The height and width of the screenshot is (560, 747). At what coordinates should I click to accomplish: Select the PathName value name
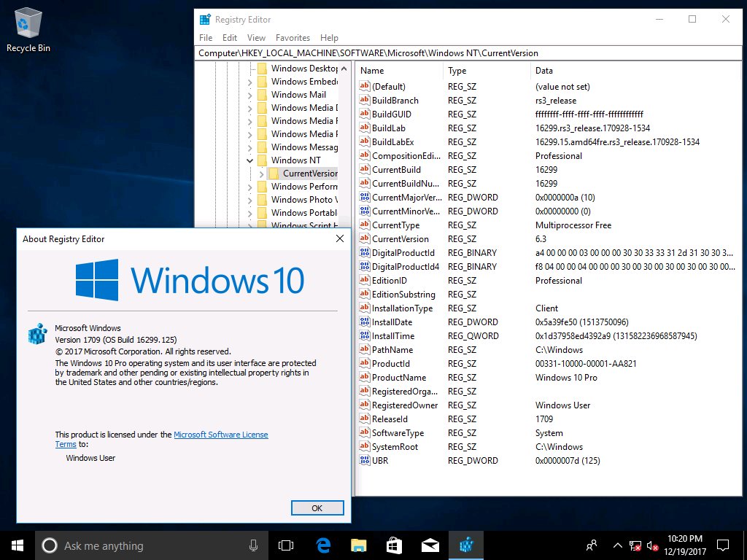pos(392,349)
